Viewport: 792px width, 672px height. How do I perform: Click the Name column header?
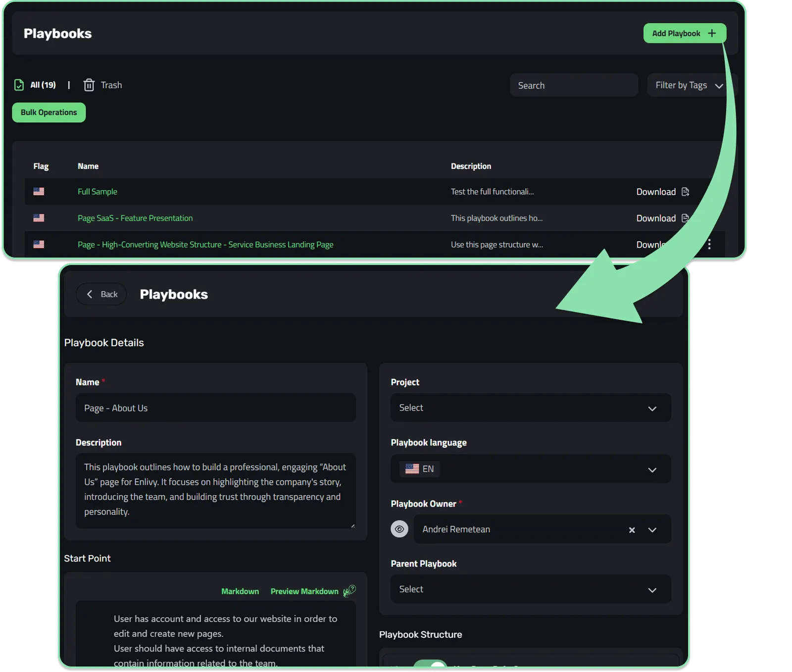click(88, 166)
